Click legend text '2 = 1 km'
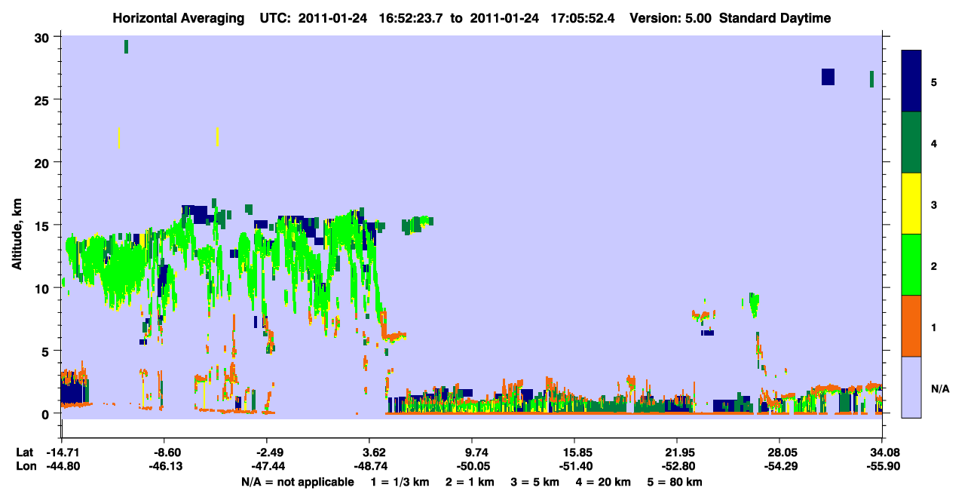This screenshot has width=980, height=503. 470,482
